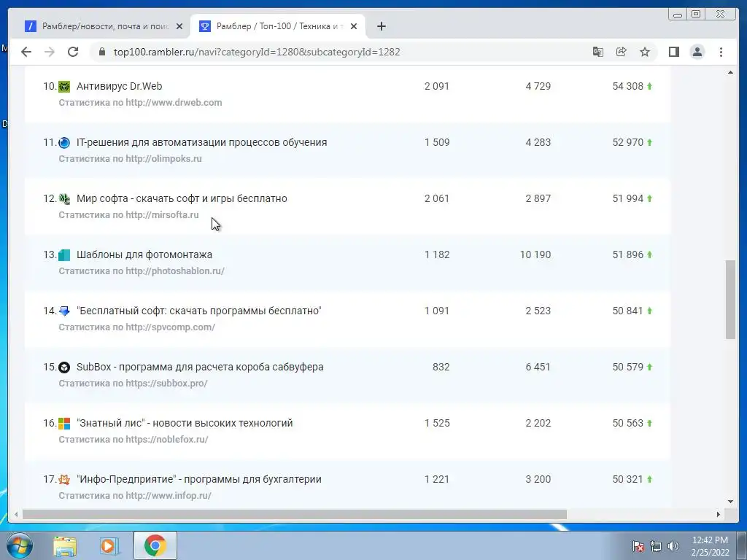
Task: Open the side panel icon
Action: click(x=673, y=52)
